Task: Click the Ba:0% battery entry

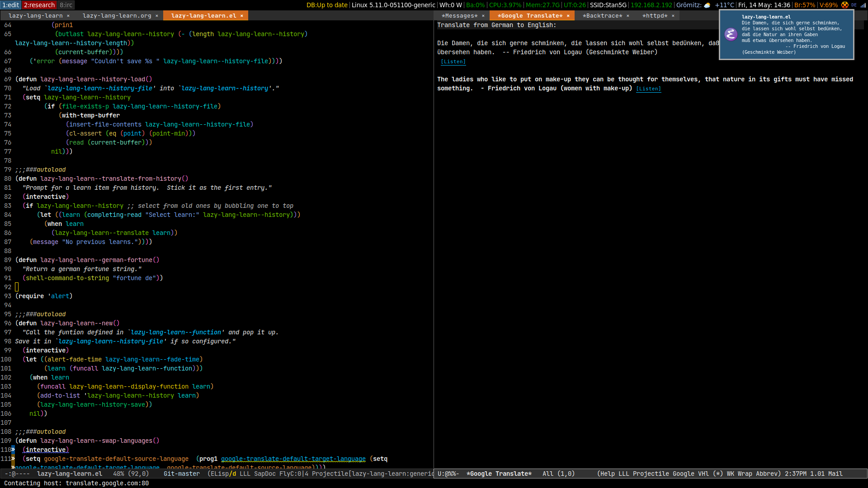Action: (x=475, y=5)
